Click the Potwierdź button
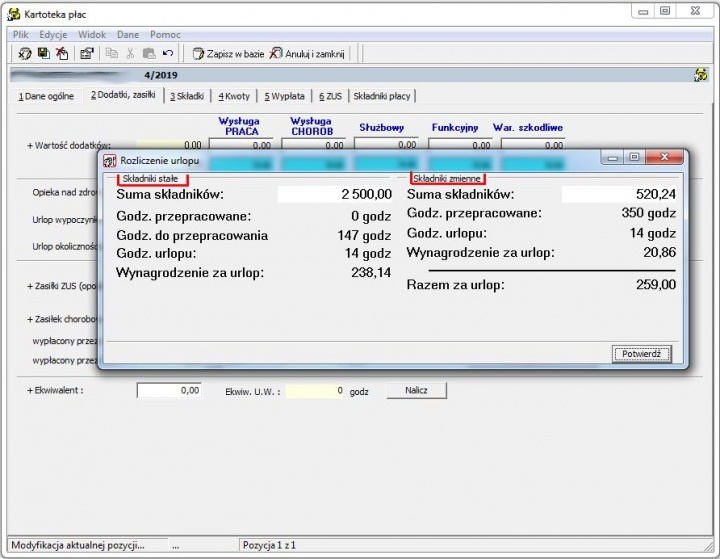 pos(641,354)
